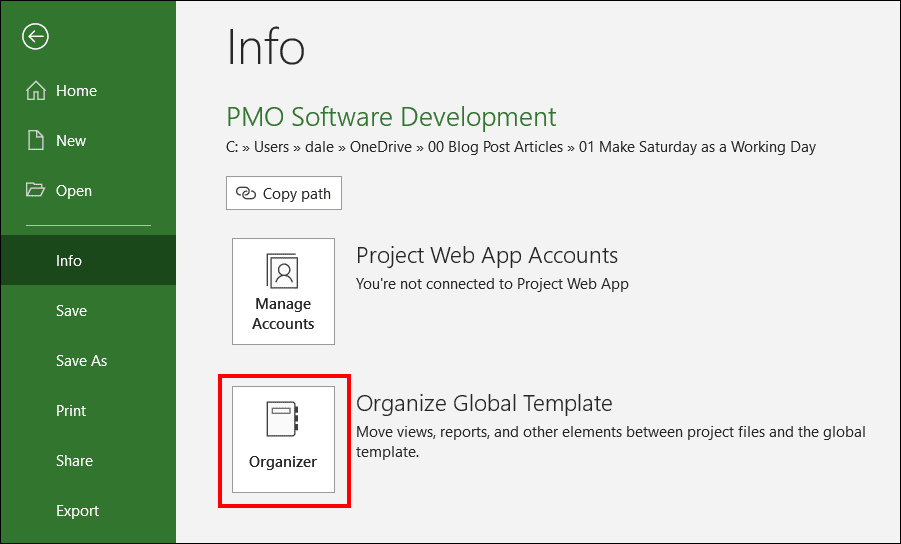Select the Home house icon
901x544 pixels.
pos(36,91)
